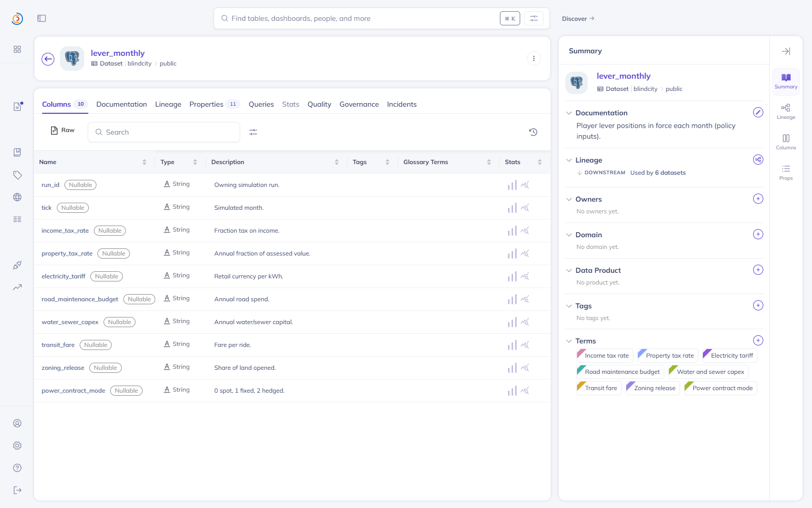Collapse the Documentation section chevron
812x508 pixels.
569,113
